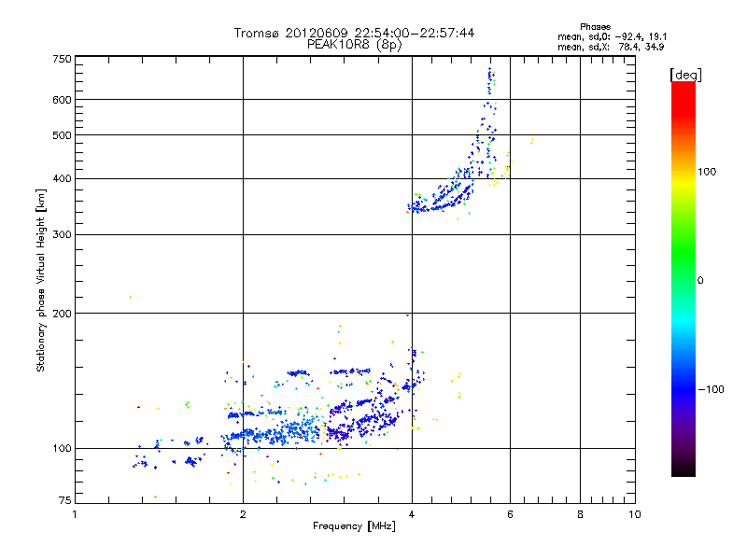Click the x-axis tick label '6'
This screenshot has height=560, width=747.
510,514
